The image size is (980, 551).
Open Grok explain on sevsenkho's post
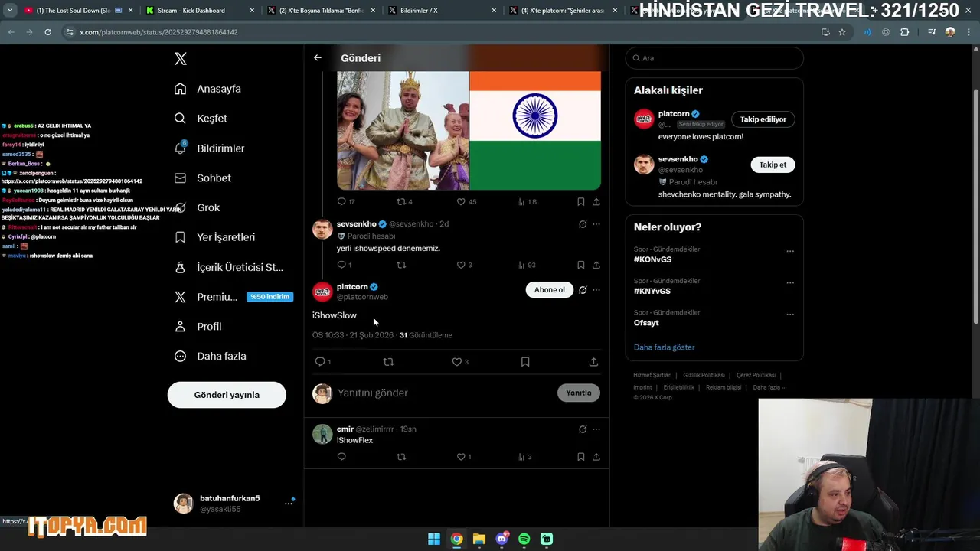pyautogui.click(x=583, y=224)
